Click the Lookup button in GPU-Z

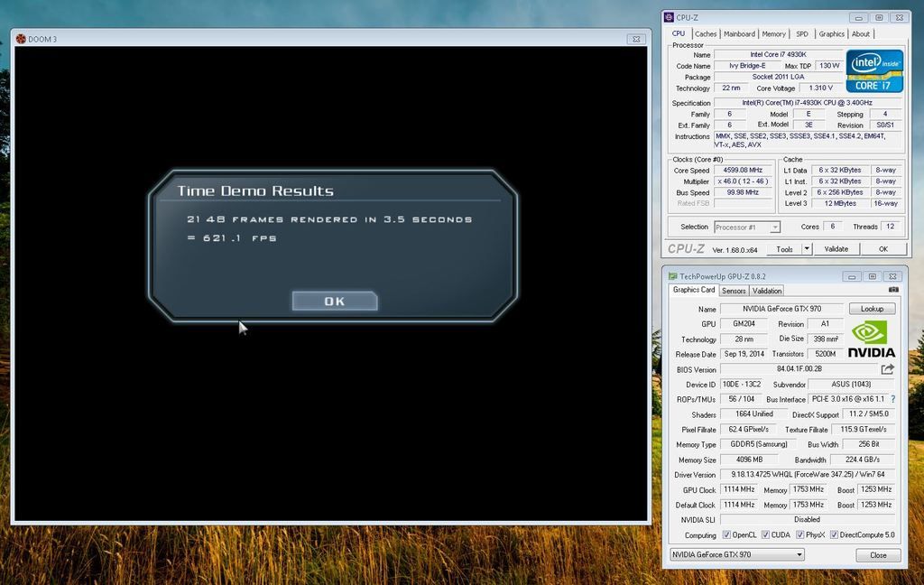click(872, 309)
